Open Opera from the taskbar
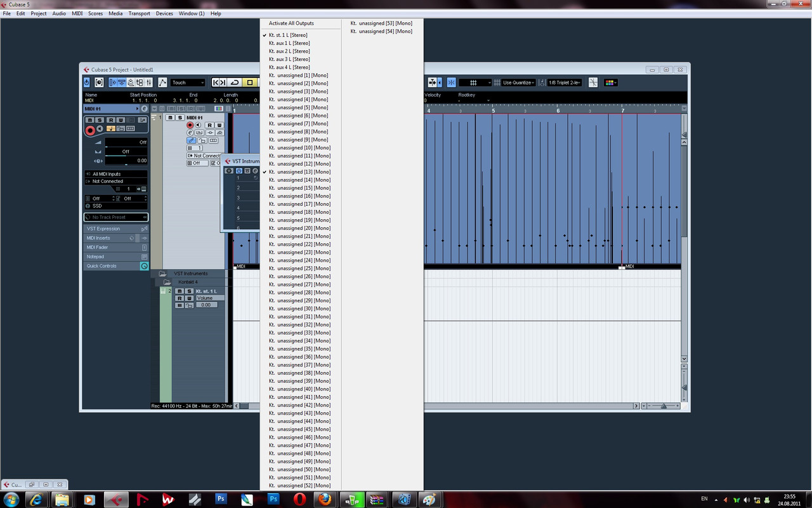Image resolution: width=812 pixels, height=508 pixels. [x=299, y=499]
